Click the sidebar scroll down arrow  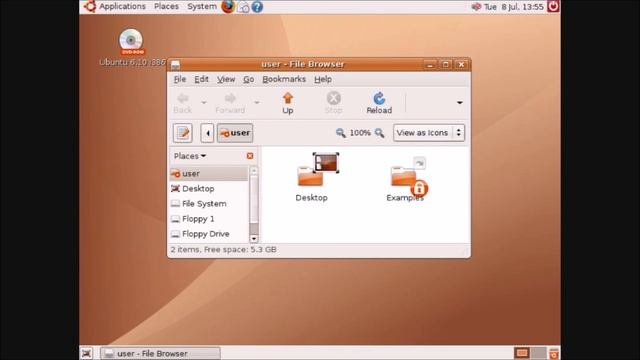coord(254,238)
